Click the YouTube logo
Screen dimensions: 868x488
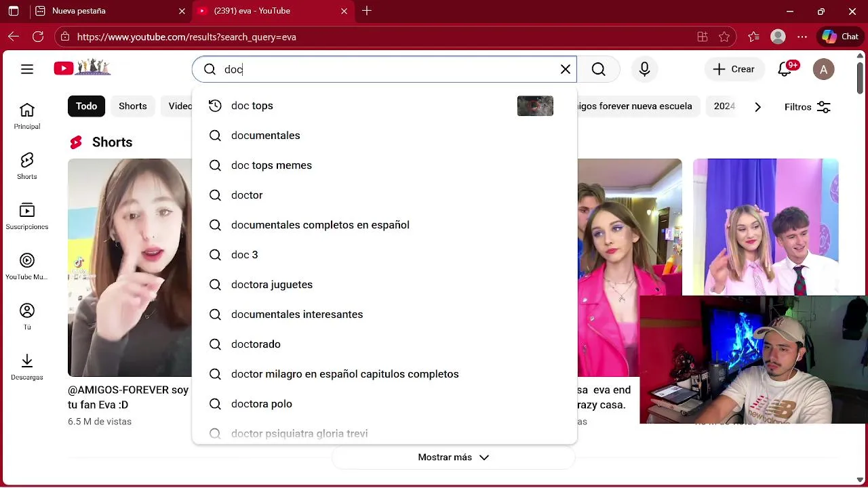coord(82,68)
